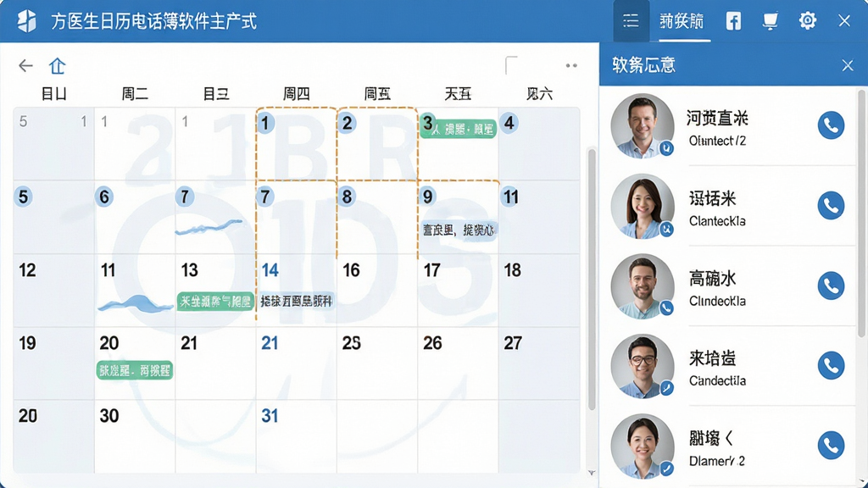Open avatar of contact Olantect /2
This screenshot has width=868, height=488.
[x=643, y=126]
